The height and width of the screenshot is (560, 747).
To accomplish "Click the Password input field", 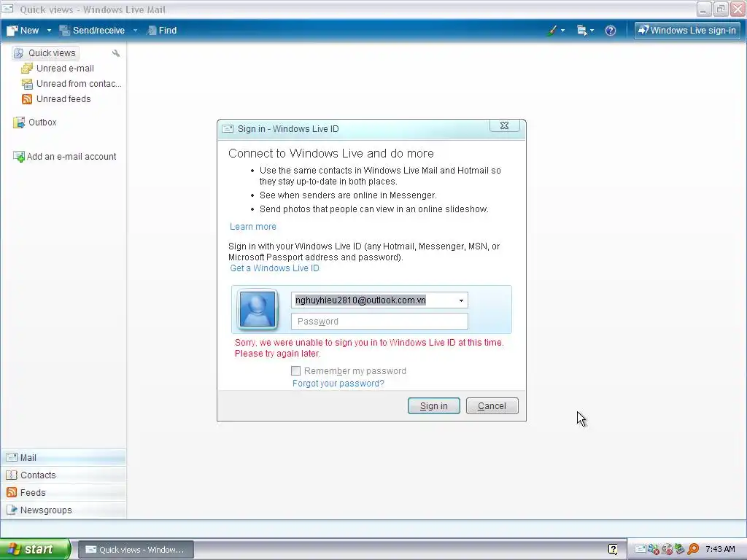I will [x=379, y=322].
